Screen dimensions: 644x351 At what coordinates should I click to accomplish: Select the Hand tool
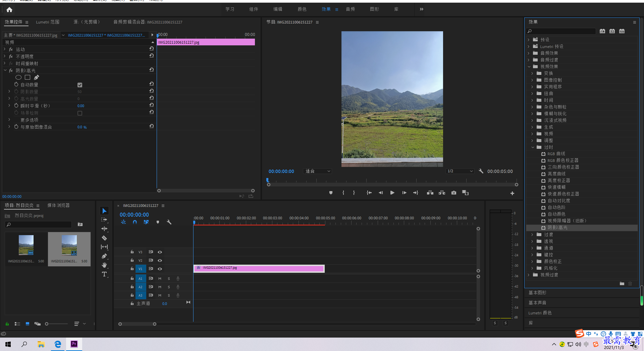click(x=104, y=265)
